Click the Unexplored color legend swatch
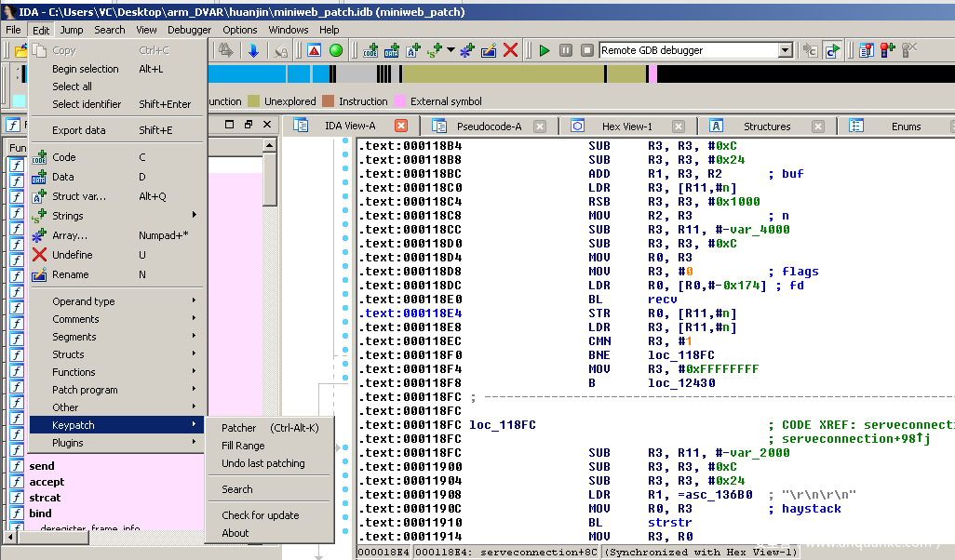This screenshot has height=560, width=955. point(255,101)
